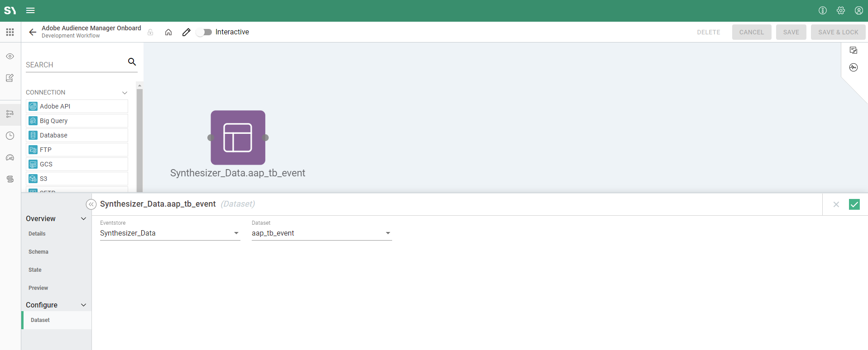Click the search magnifier icon
This screenshot has height=350, width=868.
point(132,62)
